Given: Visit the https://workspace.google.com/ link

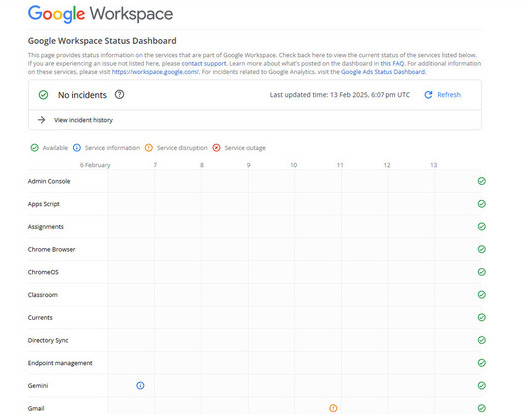Looking at the screenshot, I should tap(155, 72).
